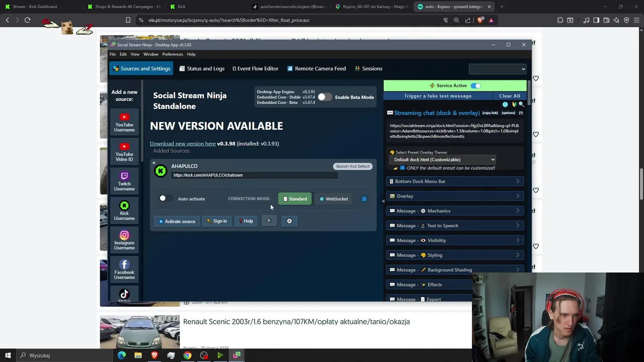Image resolution: width=644 pixels, height=362 pixels.
Task: Add a Twitch Username source
Action: pyautogui.click(x=124, y=181)
